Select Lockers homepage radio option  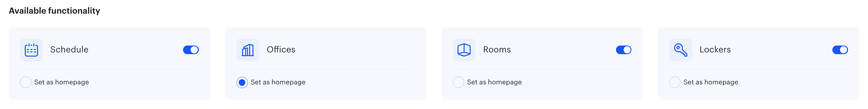tap(674, 82)
